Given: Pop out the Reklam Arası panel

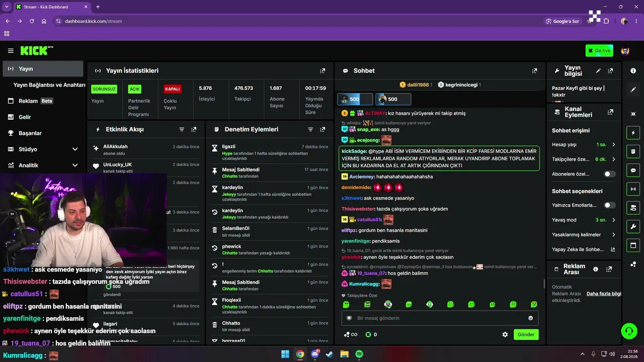Looking at the screenshot, I should pyautogui.click(x=609, y=269).
